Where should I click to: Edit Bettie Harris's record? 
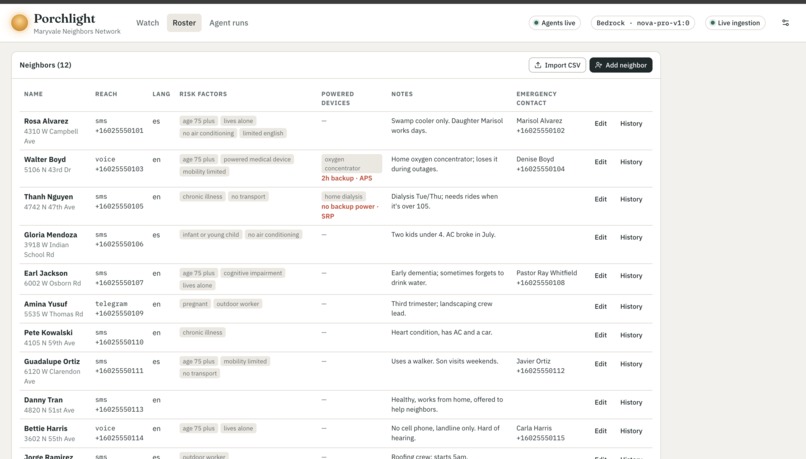[x=600, y=431]
